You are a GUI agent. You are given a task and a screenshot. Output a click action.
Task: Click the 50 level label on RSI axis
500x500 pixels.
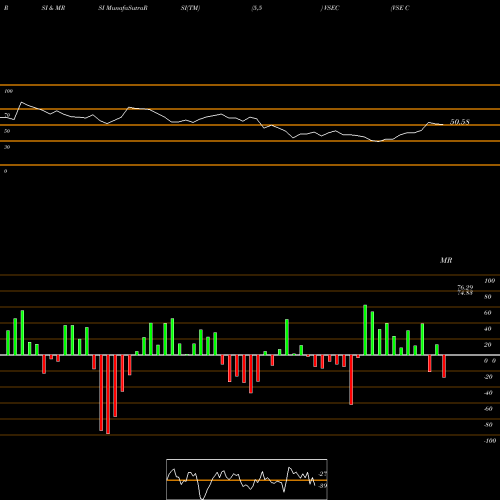pyautogui.click(x=7, y=131)
